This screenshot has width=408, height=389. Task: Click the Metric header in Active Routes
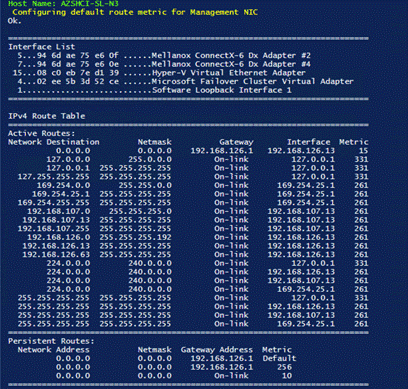354,142
